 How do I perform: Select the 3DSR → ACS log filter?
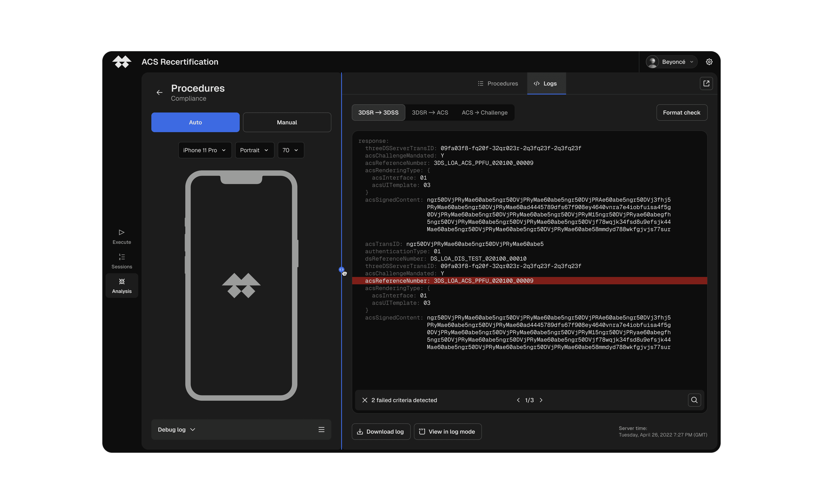point(430,112)
